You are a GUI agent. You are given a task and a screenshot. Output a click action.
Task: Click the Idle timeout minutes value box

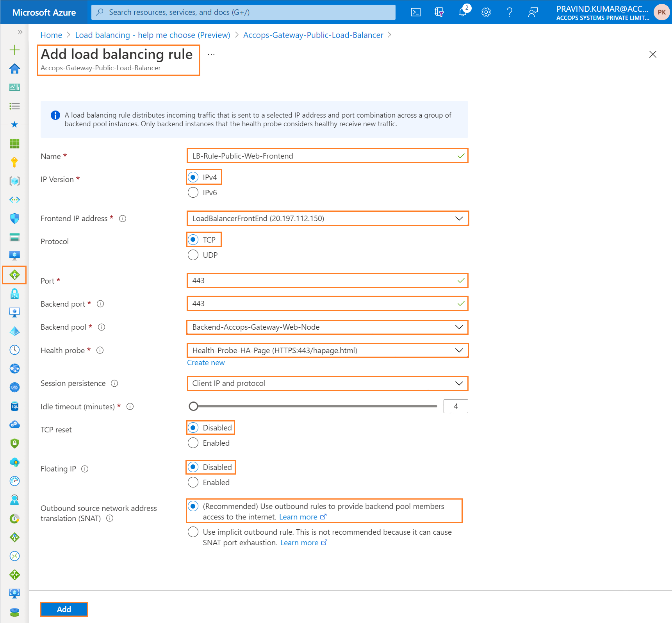[456, 406]
